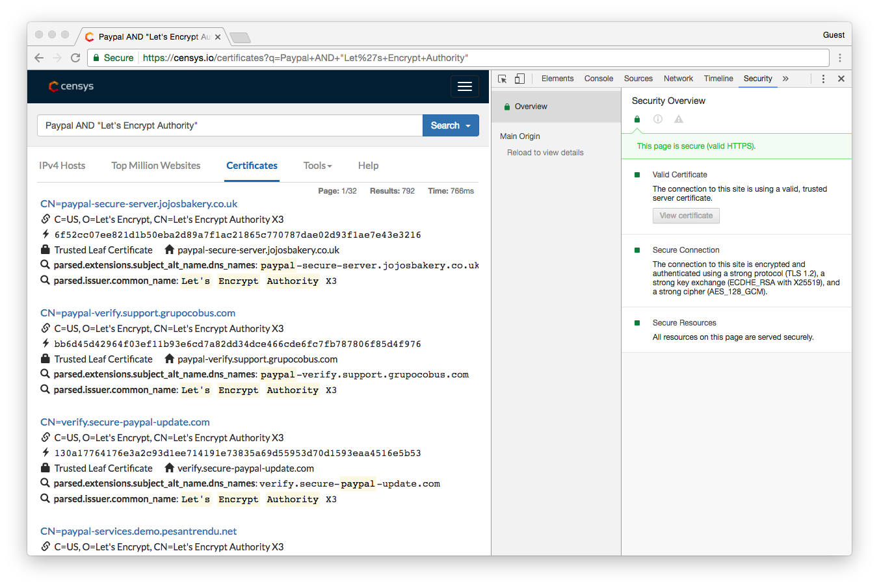The width and height of the screenshot is (879, 588).
Task: Click home icon before paypal-secure-server.jojosbakery.co.uk
Action: pos(170,249)
